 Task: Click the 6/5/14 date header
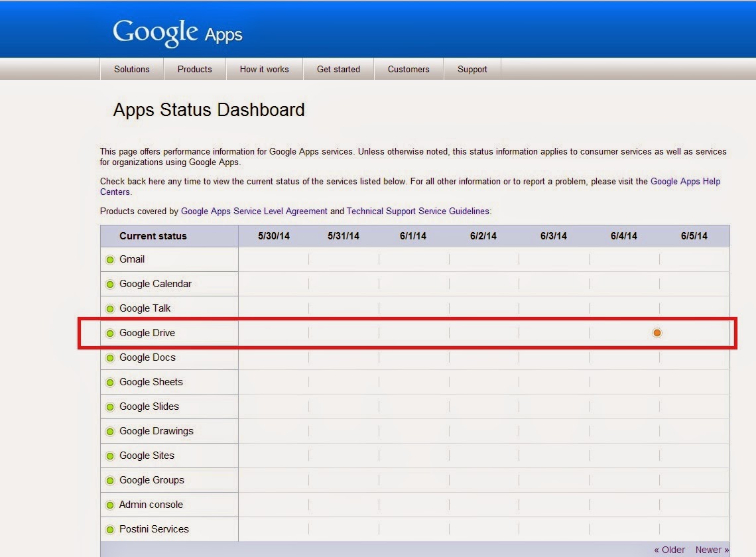(x=694, y=236)
